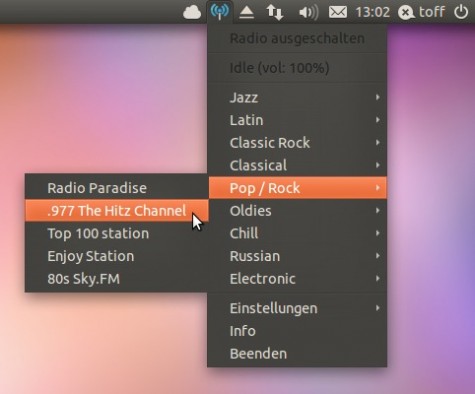The image size is (475, 394).
Task: Open the Classical submenu
Action: click(297, 165)
